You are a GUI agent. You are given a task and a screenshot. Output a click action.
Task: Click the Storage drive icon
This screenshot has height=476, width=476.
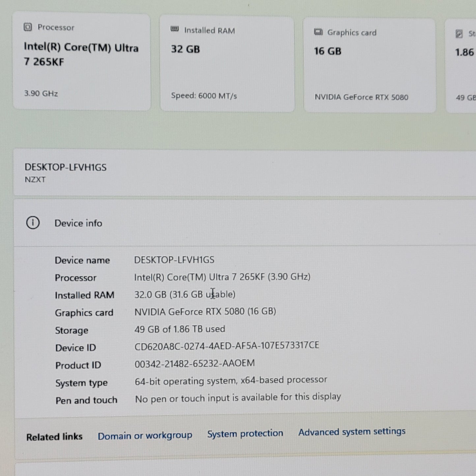tap(459, 34)
